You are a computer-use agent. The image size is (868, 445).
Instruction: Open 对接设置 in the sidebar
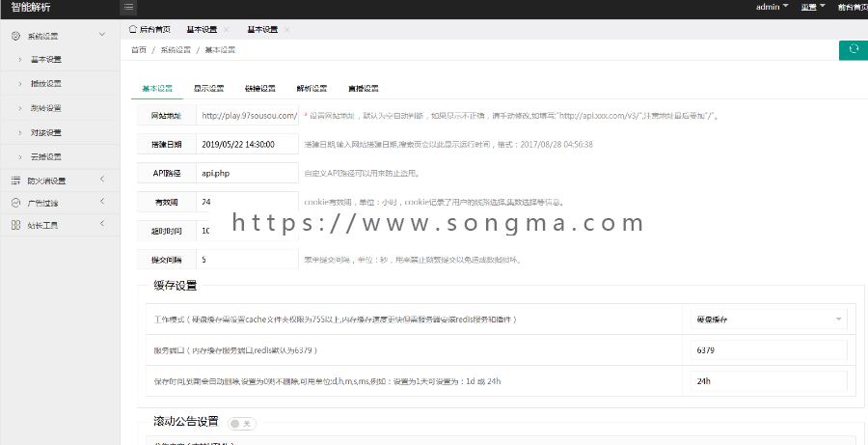(x=46, y=133)
